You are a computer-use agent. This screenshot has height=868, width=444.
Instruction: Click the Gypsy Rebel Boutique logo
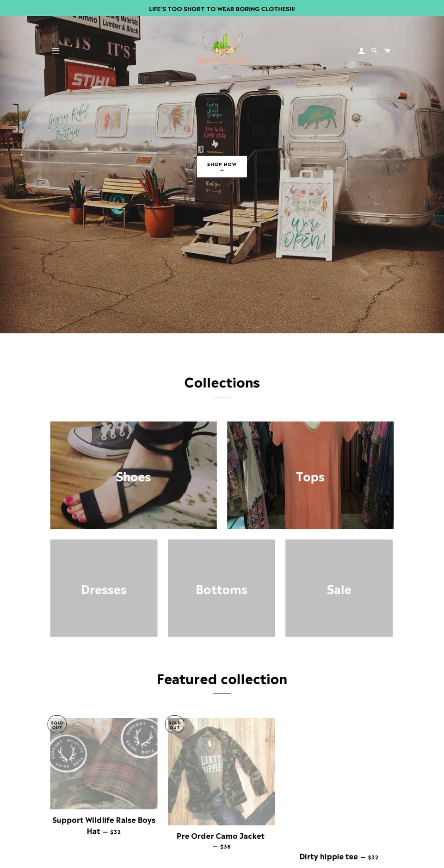(x=222, y=49)
